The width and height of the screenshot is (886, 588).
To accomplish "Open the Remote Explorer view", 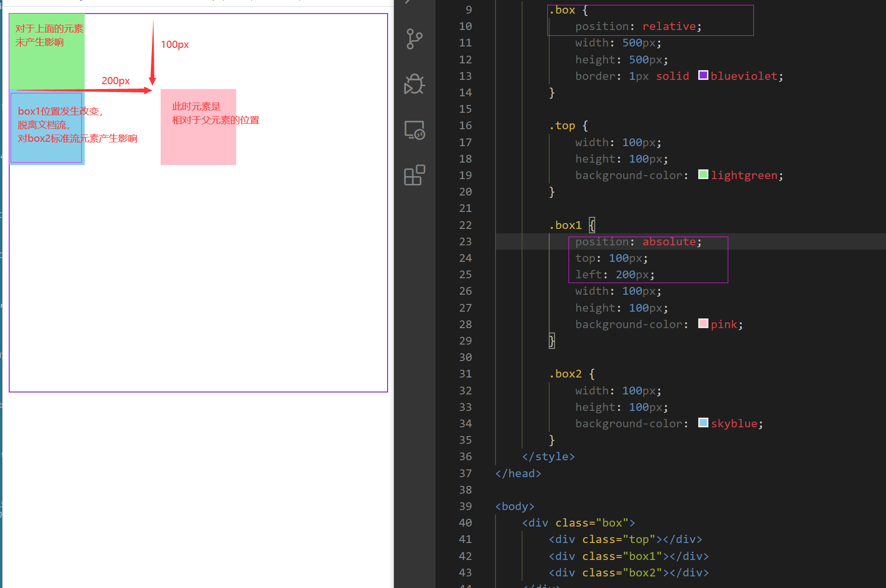I will (415, 130).
